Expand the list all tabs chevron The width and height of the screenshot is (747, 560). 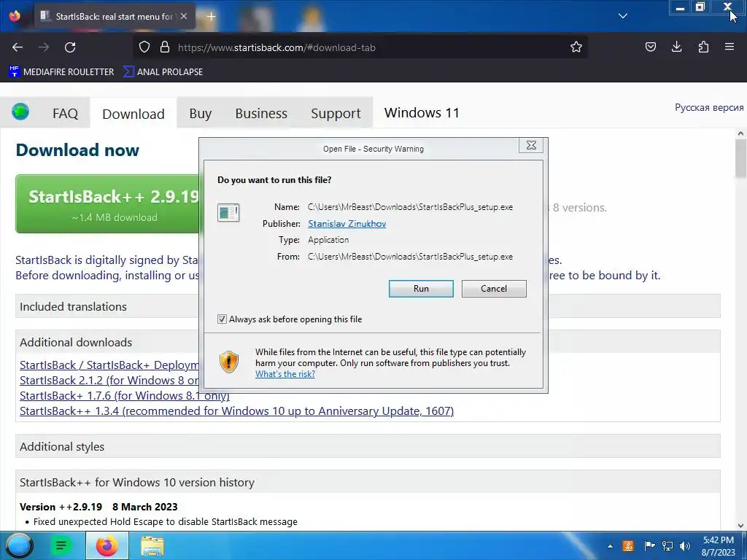pos(623,16)
